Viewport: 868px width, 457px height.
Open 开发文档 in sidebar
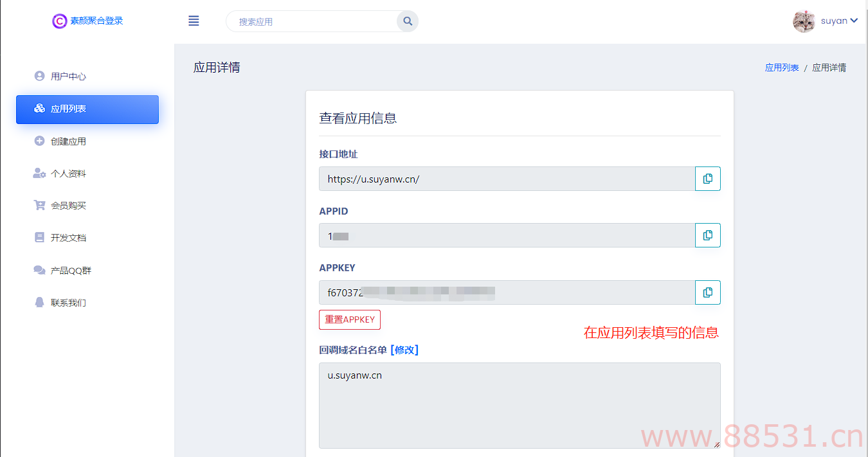click(87, 238)
